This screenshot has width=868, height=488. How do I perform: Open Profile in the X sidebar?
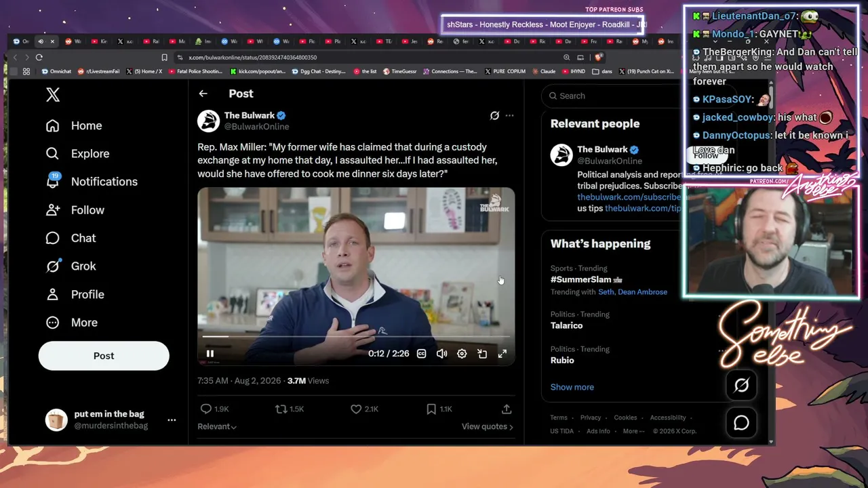pyautogui.click(x=75, y=294)
